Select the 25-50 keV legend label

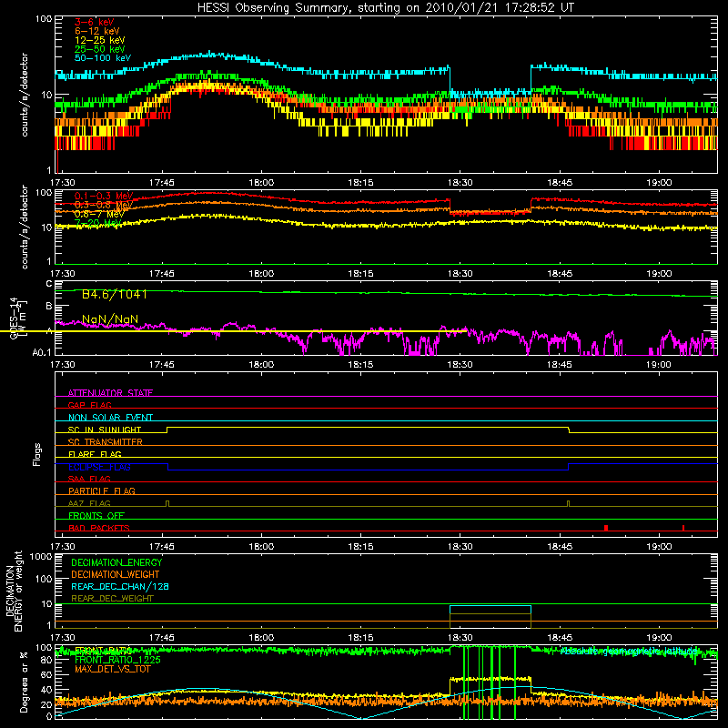[100, 49]
